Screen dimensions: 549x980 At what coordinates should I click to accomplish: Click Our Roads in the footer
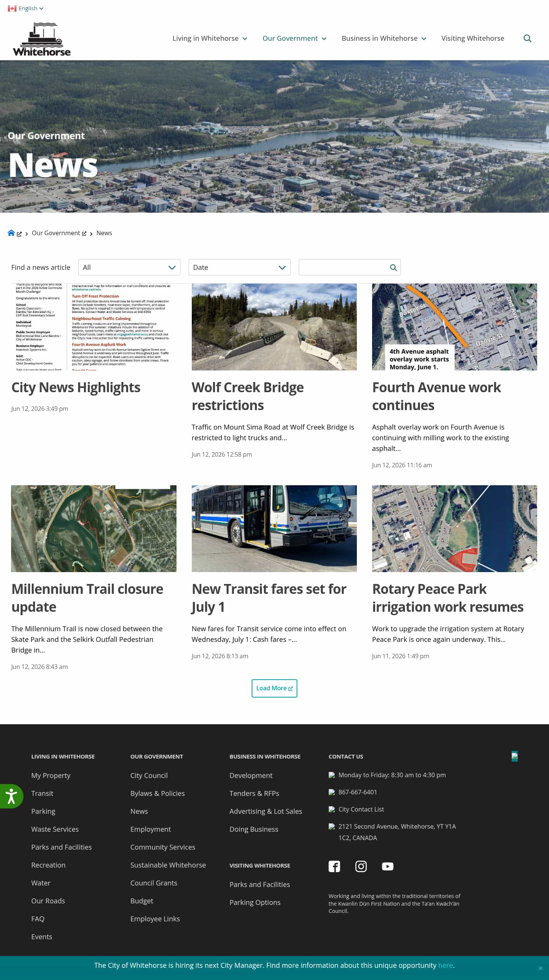[48, 901]
